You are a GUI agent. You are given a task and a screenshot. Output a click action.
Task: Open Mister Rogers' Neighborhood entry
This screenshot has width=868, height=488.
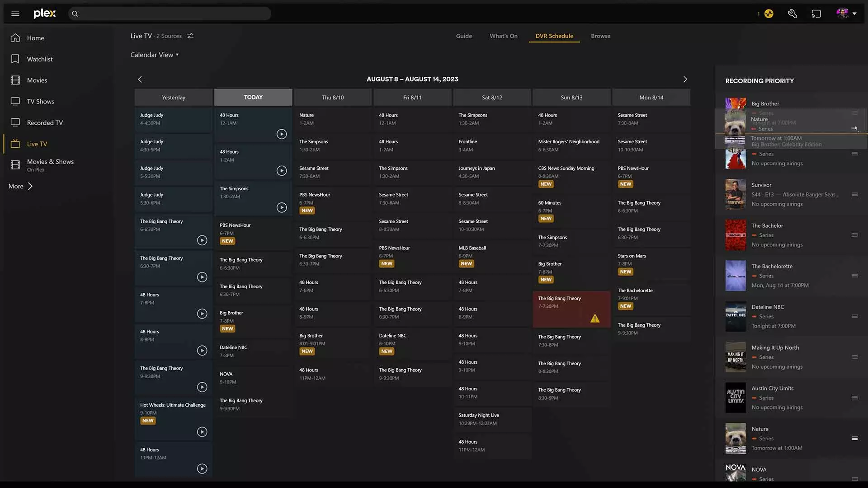(x=571, y=145)
